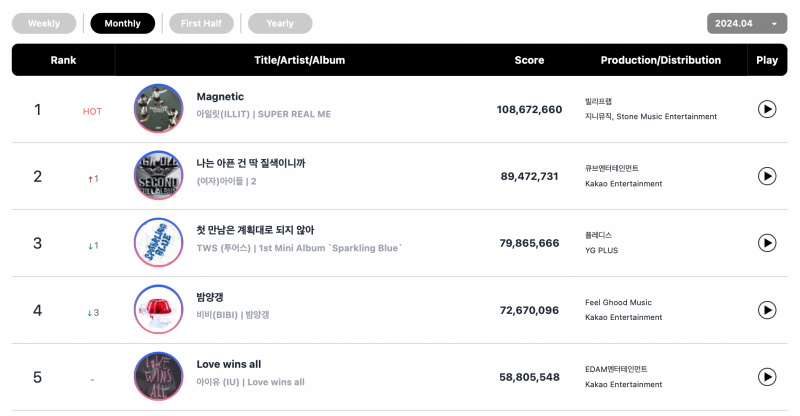Click the Score column header
Image resolution: width=800 pixels, height=416 pixels.
529,60
